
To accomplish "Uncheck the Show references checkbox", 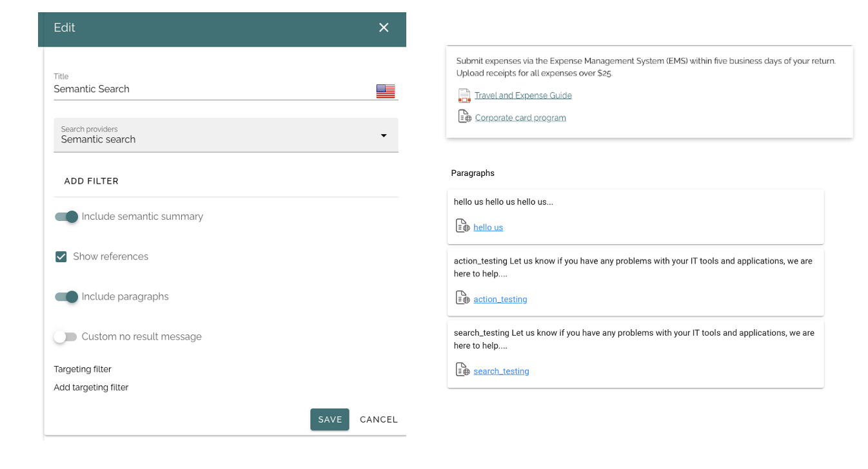I will pyautogui.click(x=61, y=256).
